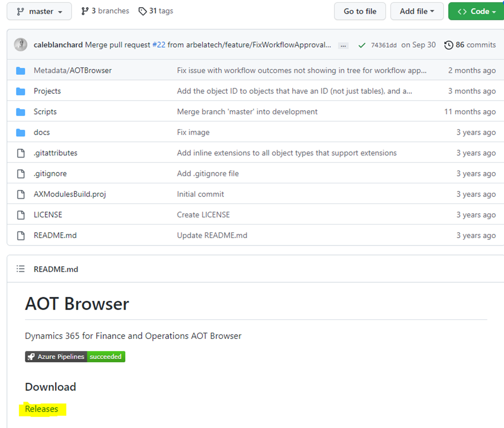Click the README.md file icon in list
Screen dimensions: 504x428
point(21,235)
